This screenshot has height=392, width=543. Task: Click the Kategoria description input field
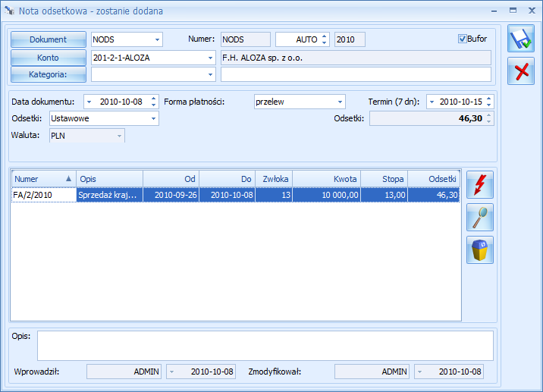(x=356, y=74)
